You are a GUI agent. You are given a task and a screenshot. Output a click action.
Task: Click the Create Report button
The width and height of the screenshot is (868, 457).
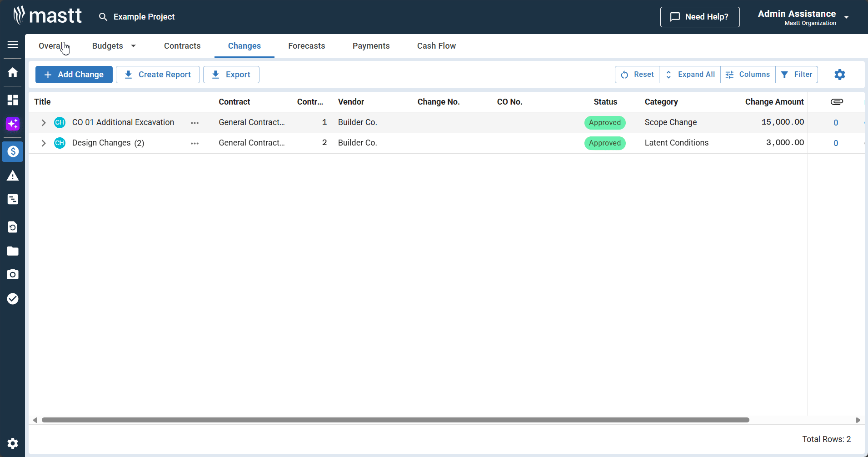[x=158, y=75]
